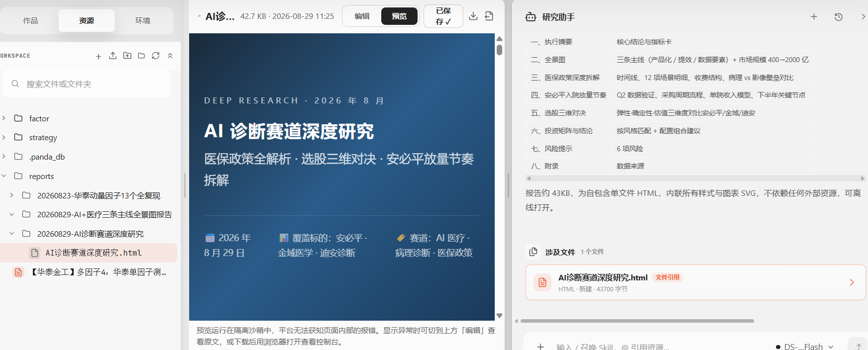The height and width of the screenshot is (350, 868).
Task: Download the AI诊断 HTML file
Action: click(x=473, y=16)
